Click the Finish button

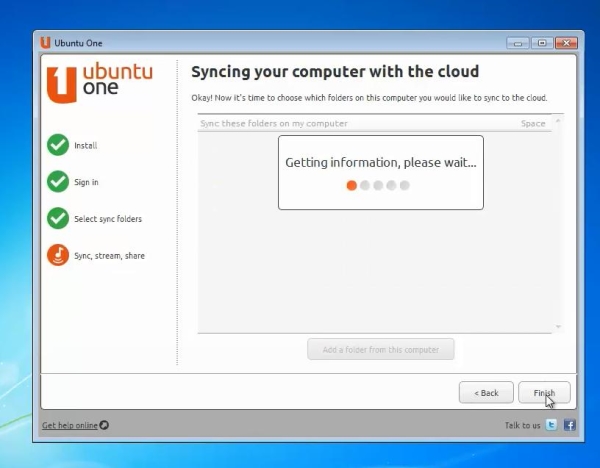click(x=544, y=393)
